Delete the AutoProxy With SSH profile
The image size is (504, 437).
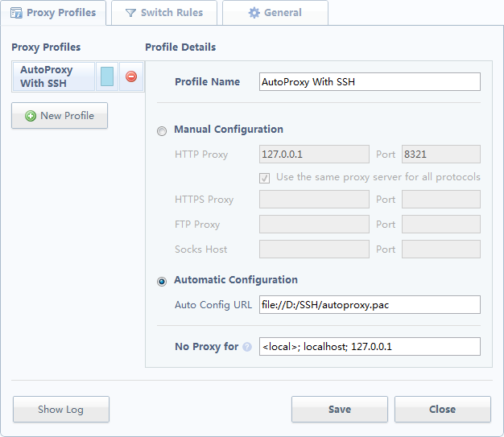(x=131, y=76)
